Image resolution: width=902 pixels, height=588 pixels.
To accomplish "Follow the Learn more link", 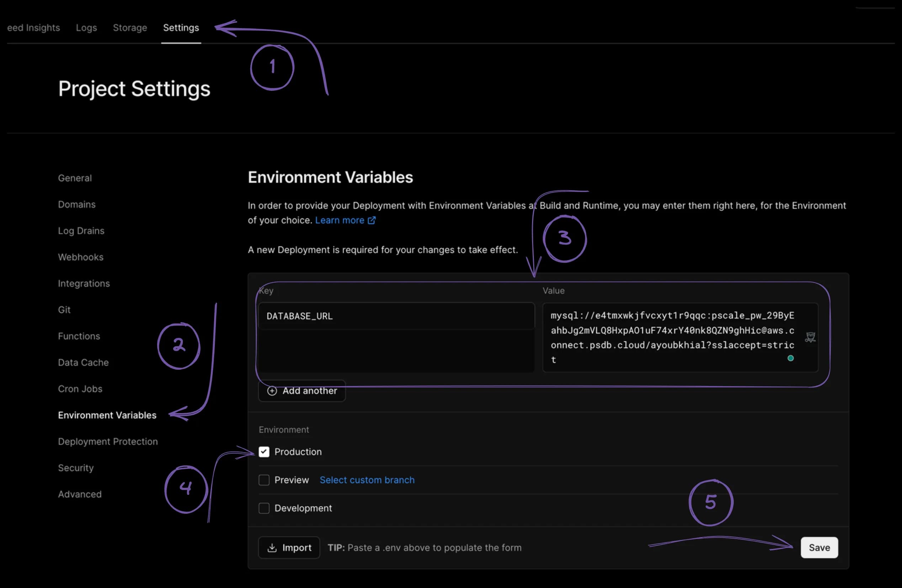I will (x=340, y=220).
